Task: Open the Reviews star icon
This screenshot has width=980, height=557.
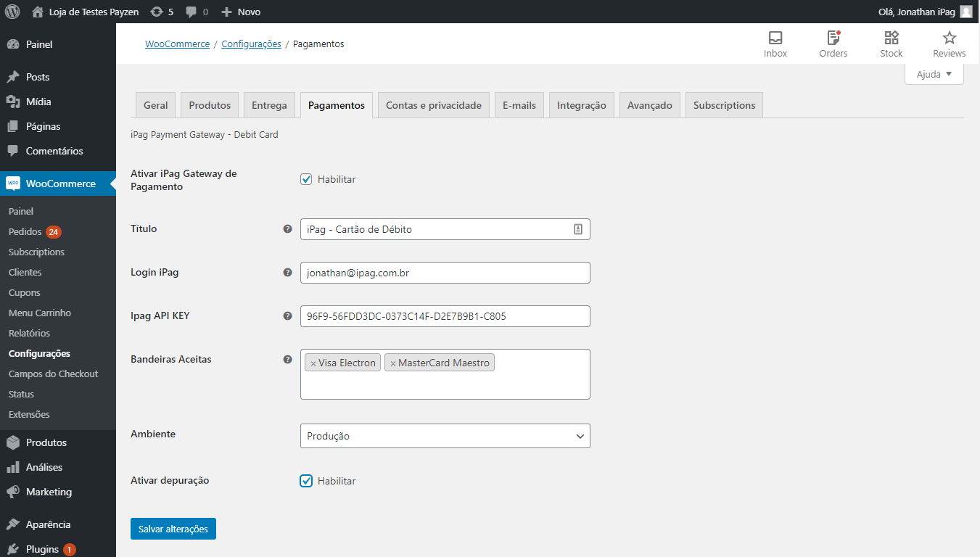Action: pyautogui.click(x=950, y=38)
